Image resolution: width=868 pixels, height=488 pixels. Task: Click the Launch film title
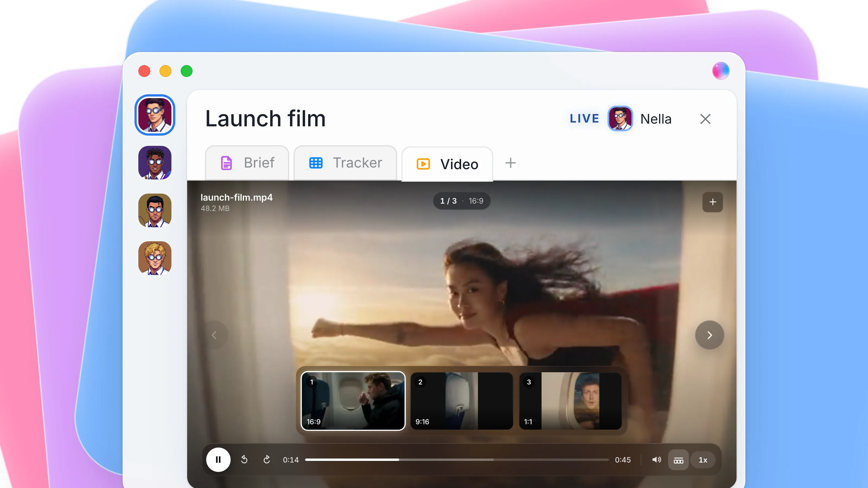click(266, 118)
